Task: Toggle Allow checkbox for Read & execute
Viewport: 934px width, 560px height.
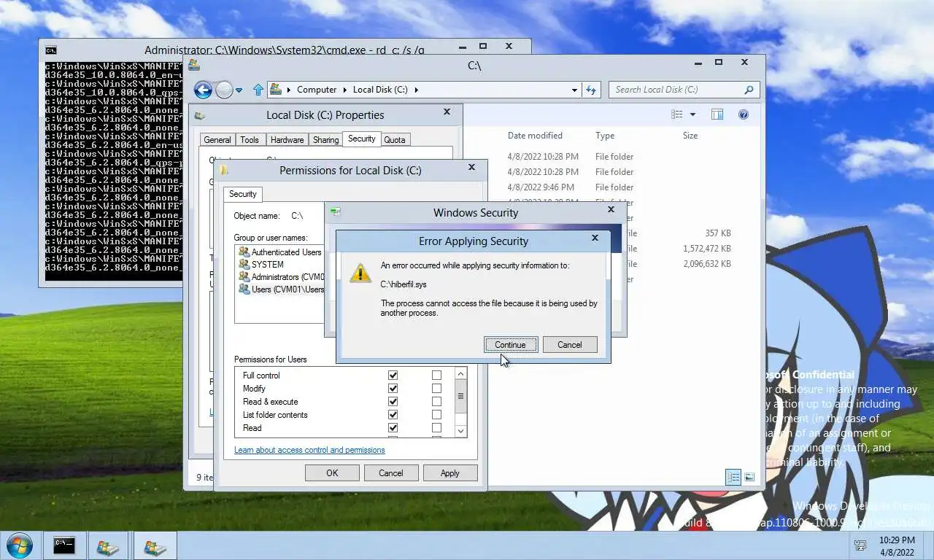Action: (x=393, y=402)
